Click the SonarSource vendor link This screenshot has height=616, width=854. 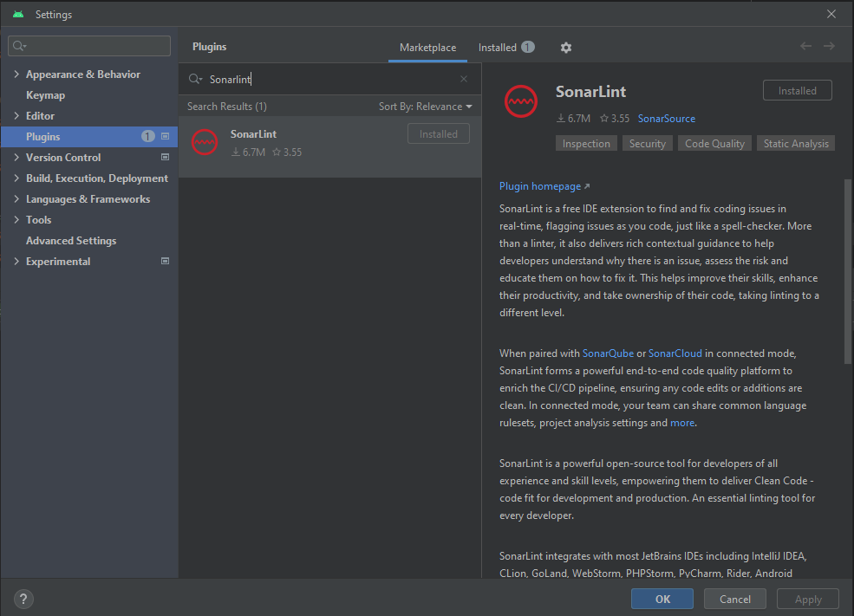(x=666, y=119)
